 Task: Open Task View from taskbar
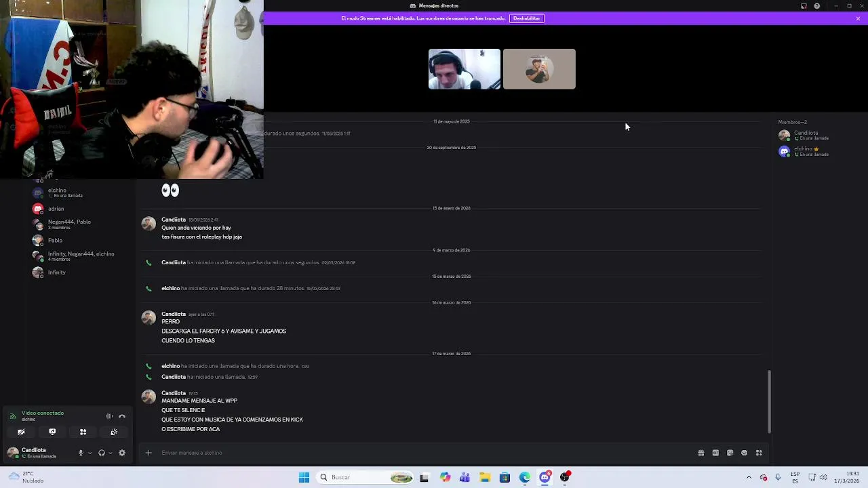pos(425,477)
